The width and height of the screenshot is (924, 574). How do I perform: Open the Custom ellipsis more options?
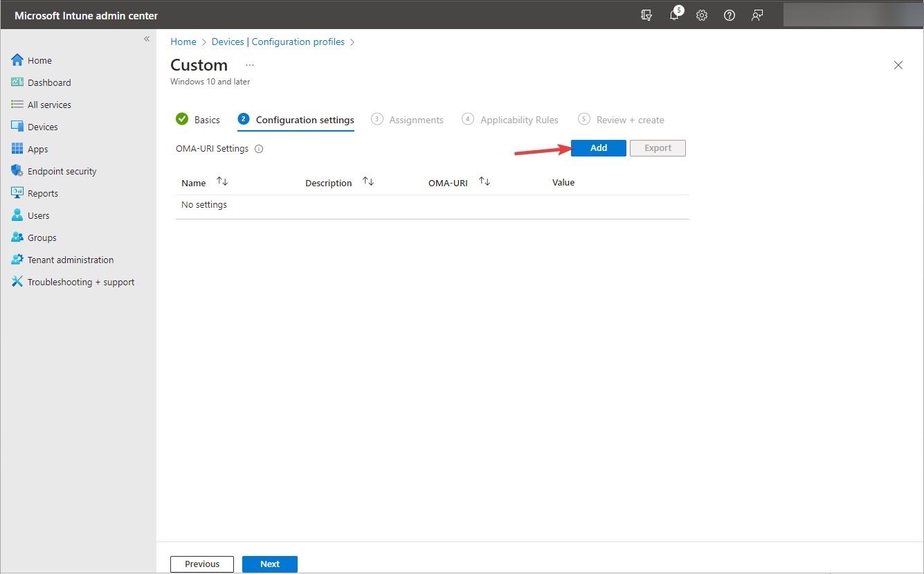(250, 65)
